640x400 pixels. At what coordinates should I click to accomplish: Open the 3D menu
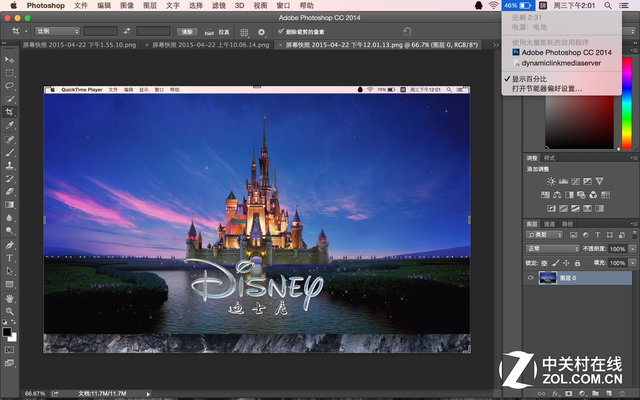click(x=240, y=5)
